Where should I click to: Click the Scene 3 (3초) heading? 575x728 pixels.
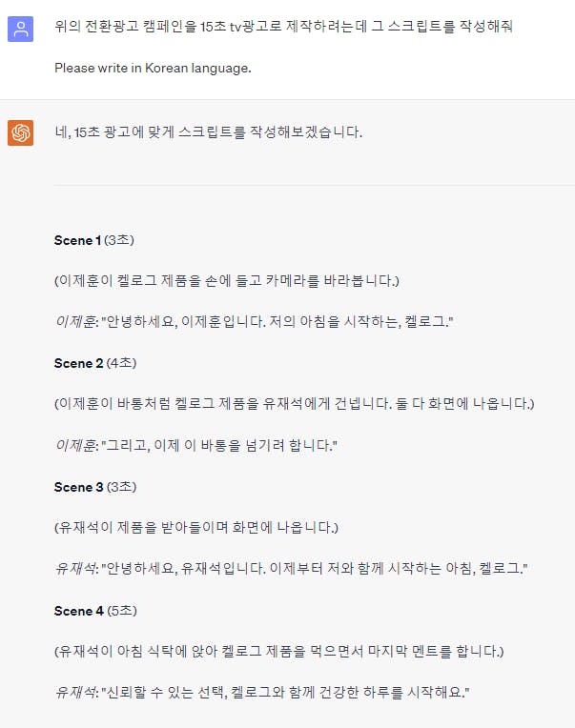95,487
